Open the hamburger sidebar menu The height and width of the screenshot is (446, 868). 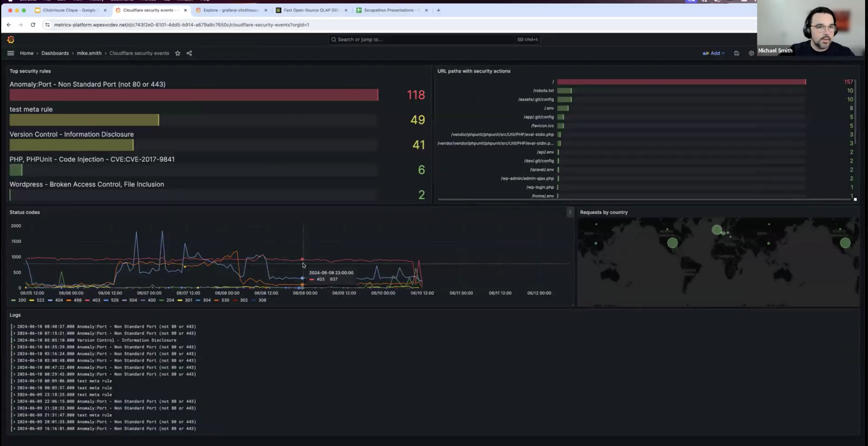[11, 53]
